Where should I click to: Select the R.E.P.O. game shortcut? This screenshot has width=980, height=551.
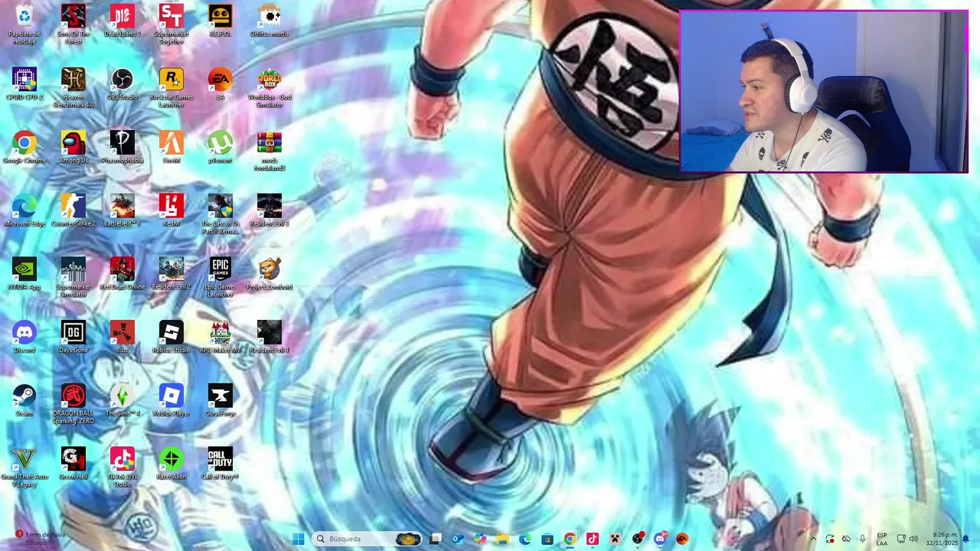(x=220, y=21)
